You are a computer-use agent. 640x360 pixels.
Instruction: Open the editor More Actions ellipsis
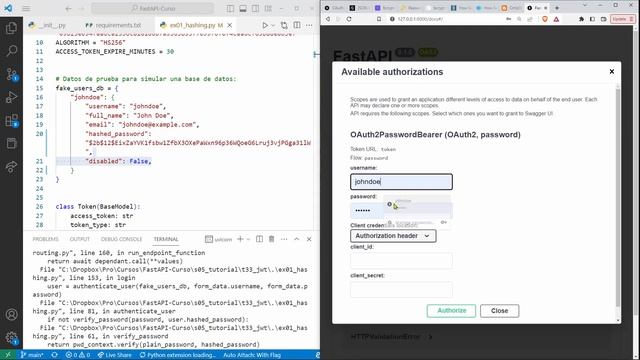pos(309,25)
